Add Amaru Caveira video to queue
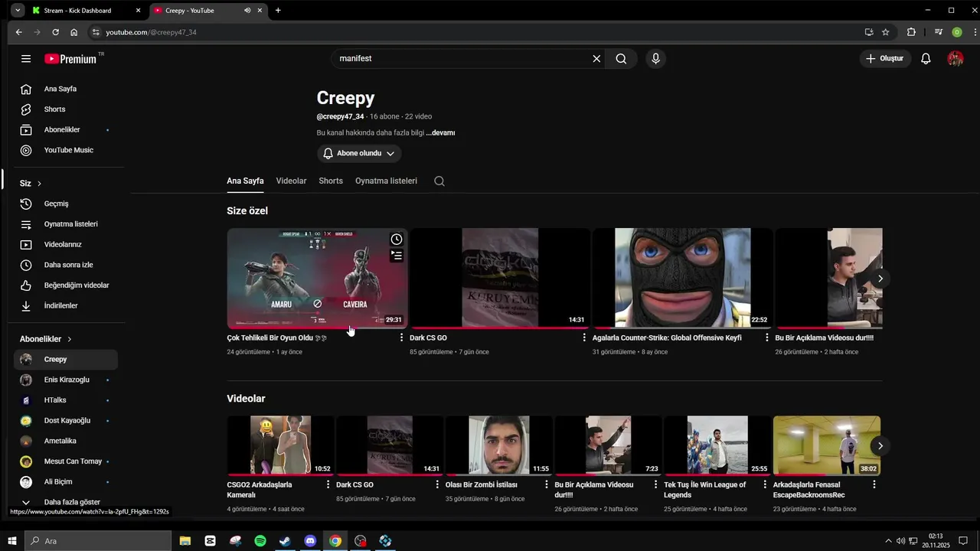The height and width of the screenshot is (551, 980). pyautogui.click(x=397, y=256)
